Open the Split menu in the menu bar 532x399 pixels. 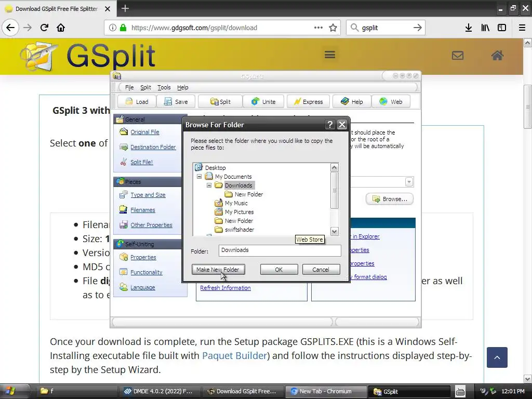click(x=145, y=87)
